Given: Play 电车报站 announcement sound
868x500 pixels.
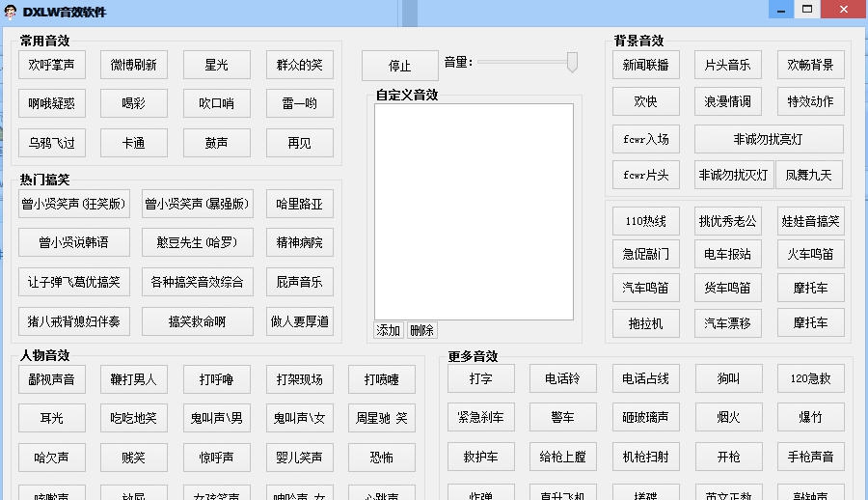Looking at the screenshot, I should 727,254.
